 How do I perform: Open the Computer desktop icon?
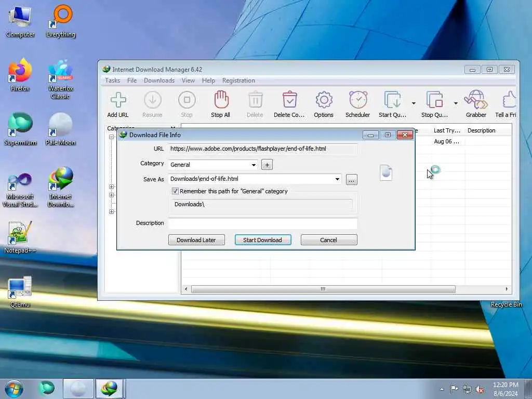[20, 22]
